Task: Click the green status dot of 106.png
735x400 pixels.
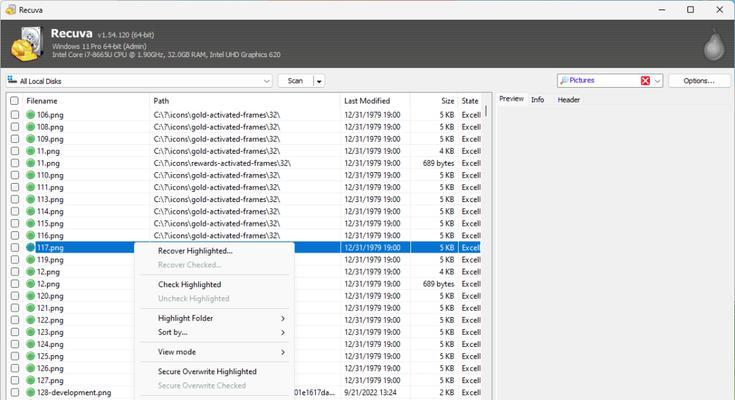Action: (x=30, y=114)
